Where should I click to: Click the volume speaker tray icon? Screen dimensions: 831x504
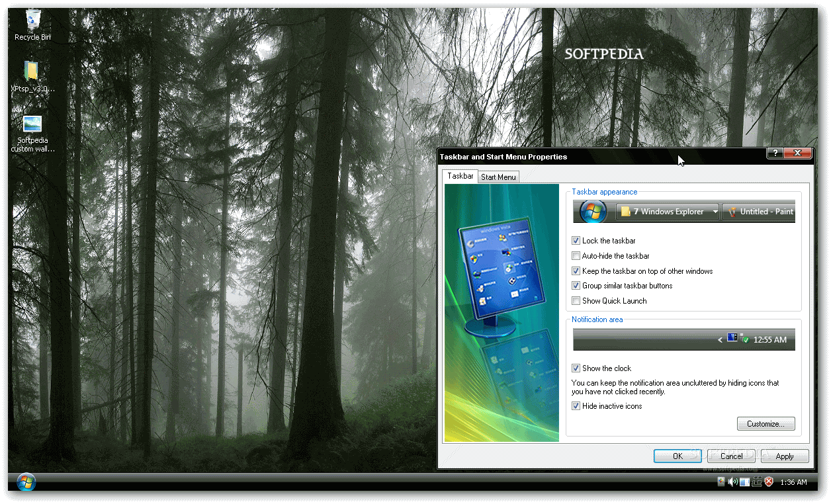point(732,482)
